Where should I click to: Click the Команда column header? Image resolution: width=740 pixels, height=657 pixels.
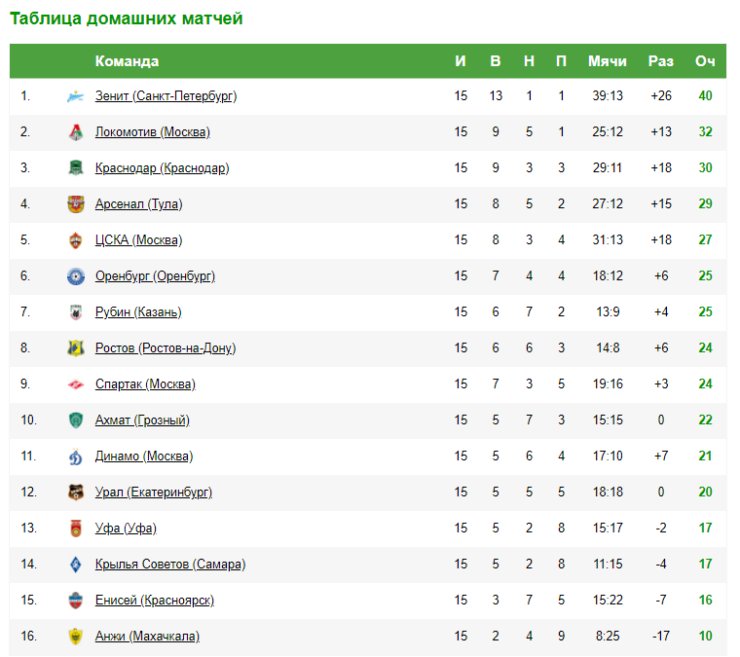(x=126, y=61)
